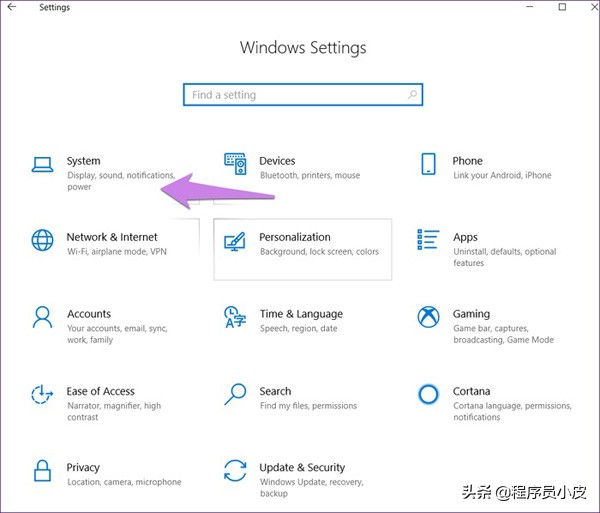Click 'Windows Update, recovery, backup' description
This screenshot has height=513, width=600.
coord(311,487)
